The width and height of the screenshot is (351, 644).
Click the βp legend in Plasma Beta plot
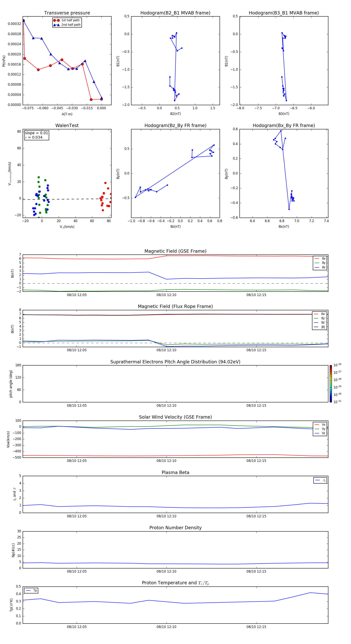point(320,480)
